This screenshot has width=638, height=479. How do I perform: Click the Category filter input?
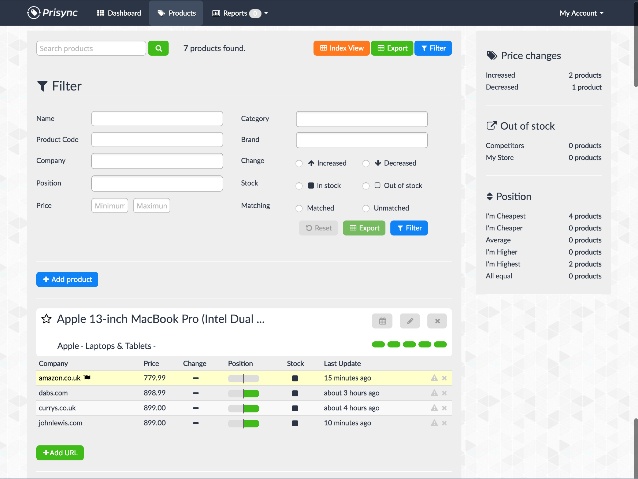(x=362, y=119)
